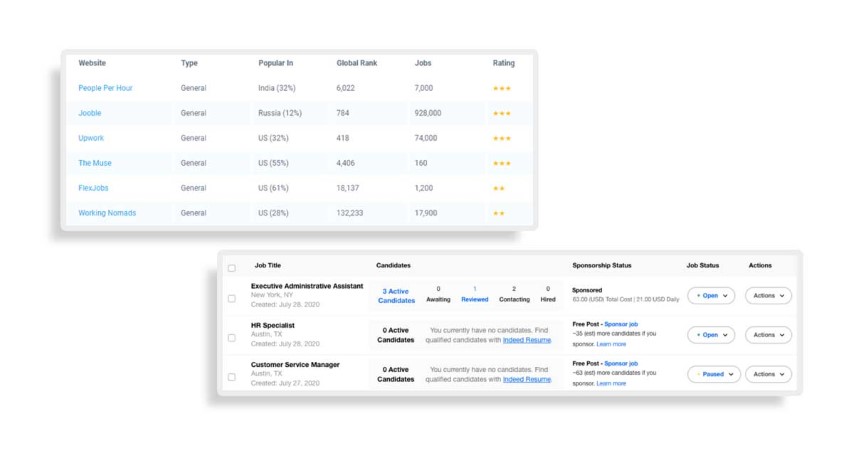This screenshot has height=451, width=854.
Task: Click the two-star rating for FlexJobs
Action: [499, 188]
